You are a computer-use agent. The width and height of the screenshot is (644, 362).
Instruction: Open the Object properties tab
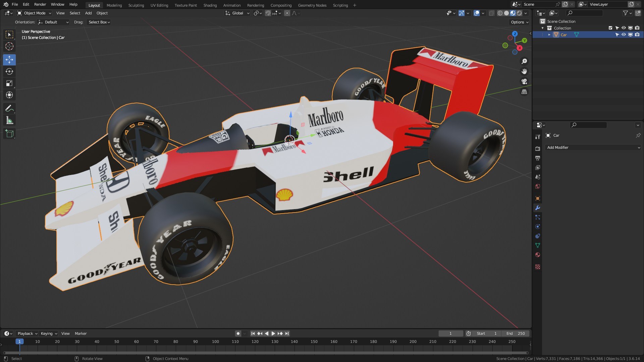538,198
